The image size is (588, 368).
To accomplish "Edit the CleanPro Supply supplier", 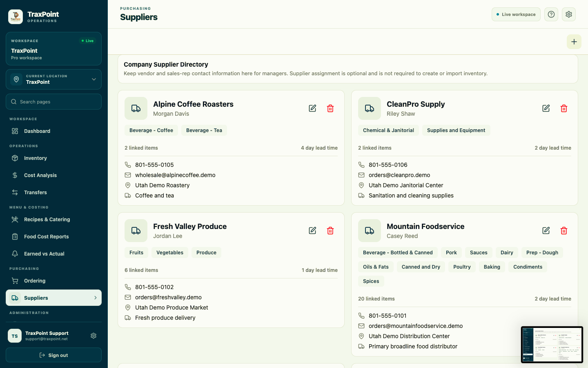I will pyautogui.click(x=546, y=108).
